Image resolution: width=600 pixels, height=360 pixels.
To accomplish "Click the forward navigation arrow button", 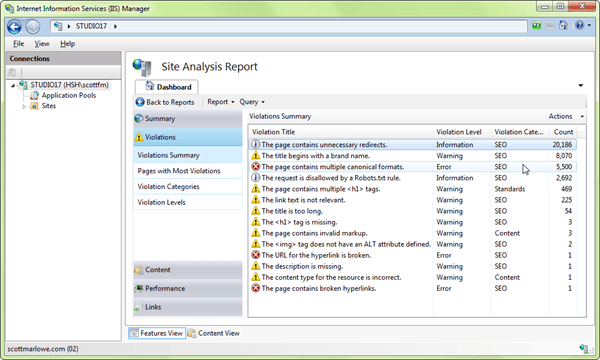I will (x=33, y=27).
